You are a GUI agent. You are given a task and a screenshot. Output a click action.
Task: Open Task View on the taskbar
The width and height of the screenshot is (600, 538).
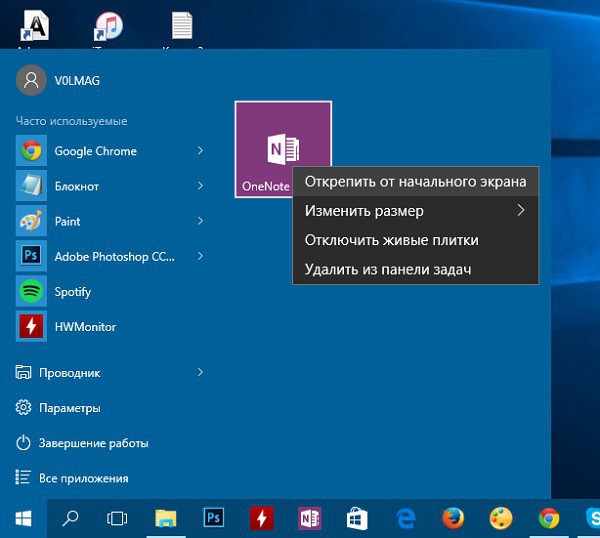pos(117,519)
